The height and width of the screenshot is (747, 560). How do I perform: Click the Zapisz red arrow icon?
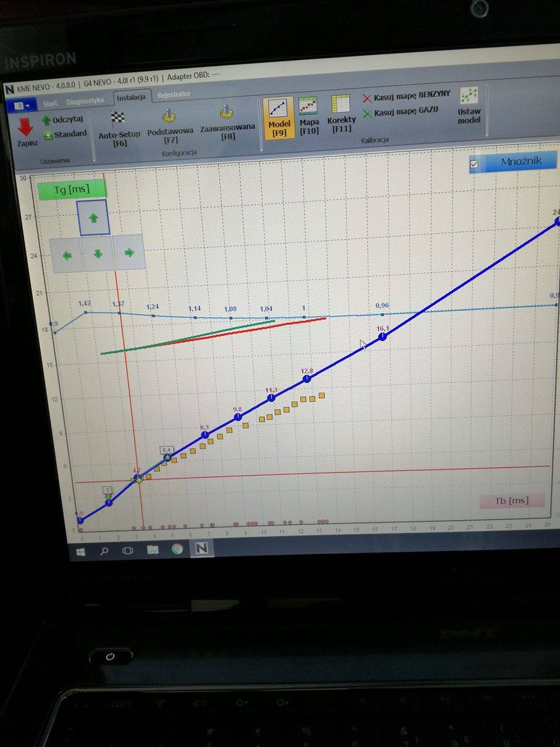pyautogui.click(x=25, y=127)
